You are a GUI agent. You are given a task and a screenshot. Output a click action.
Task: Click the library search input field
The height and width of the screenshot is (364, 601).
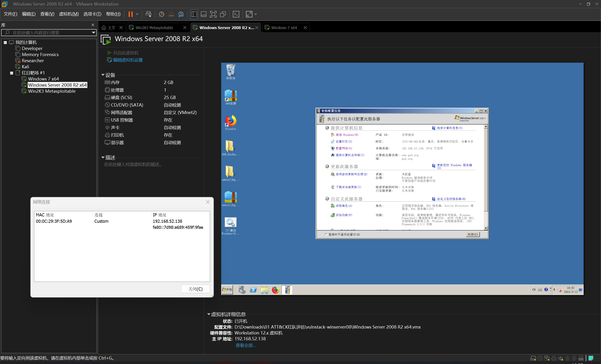(x=49, y=33)
